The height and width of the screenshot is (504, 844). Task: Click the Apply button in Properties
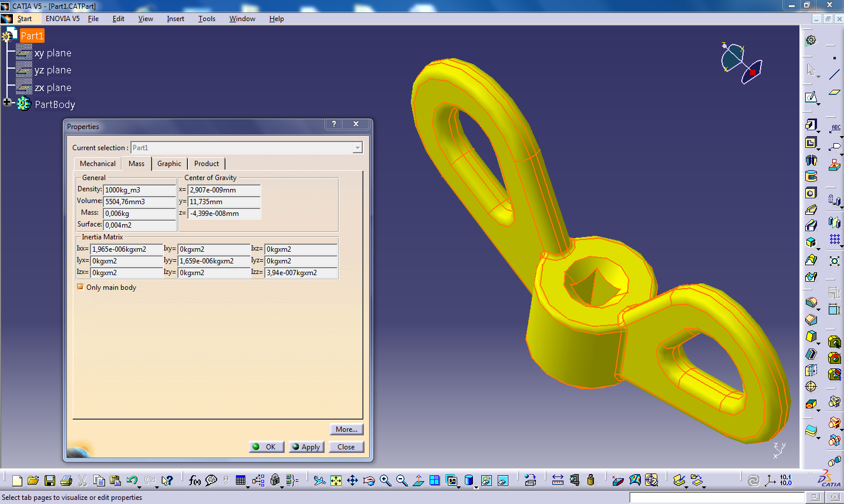tap(306, 447)
